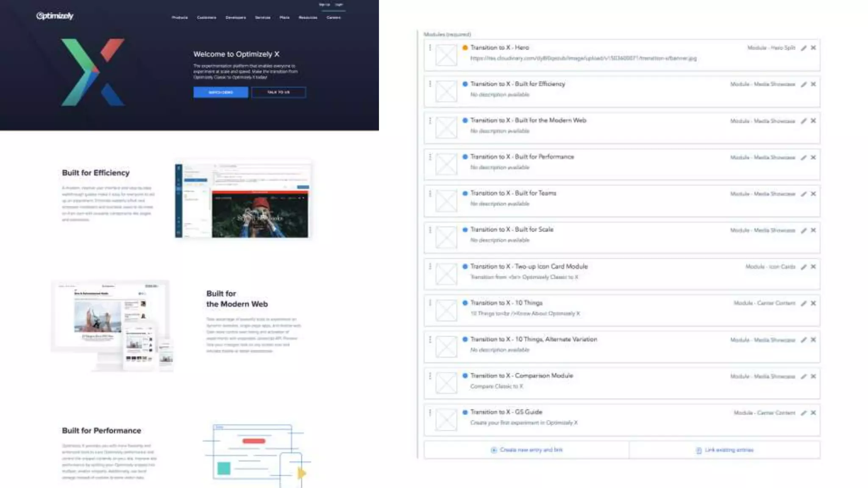Click drag handle of Built for Scale entry

tap(430, 230)
